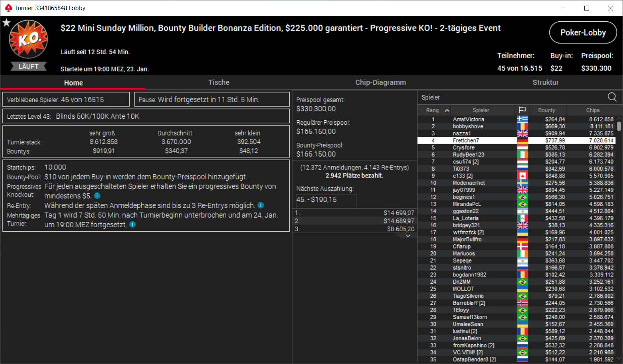Click the flag icon beside AmatVictoria
This screenshot has height=364, width=623.
[x=522, y=119]
